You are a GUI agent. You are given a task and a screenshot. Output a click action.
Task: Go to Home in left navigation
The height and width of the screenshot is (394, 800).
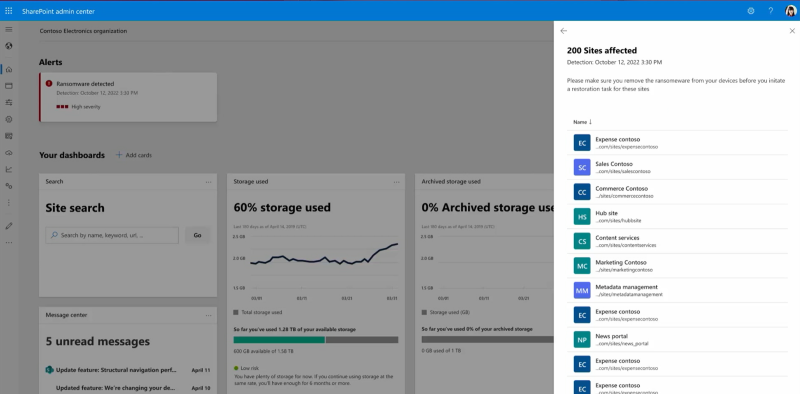(9, 69)
